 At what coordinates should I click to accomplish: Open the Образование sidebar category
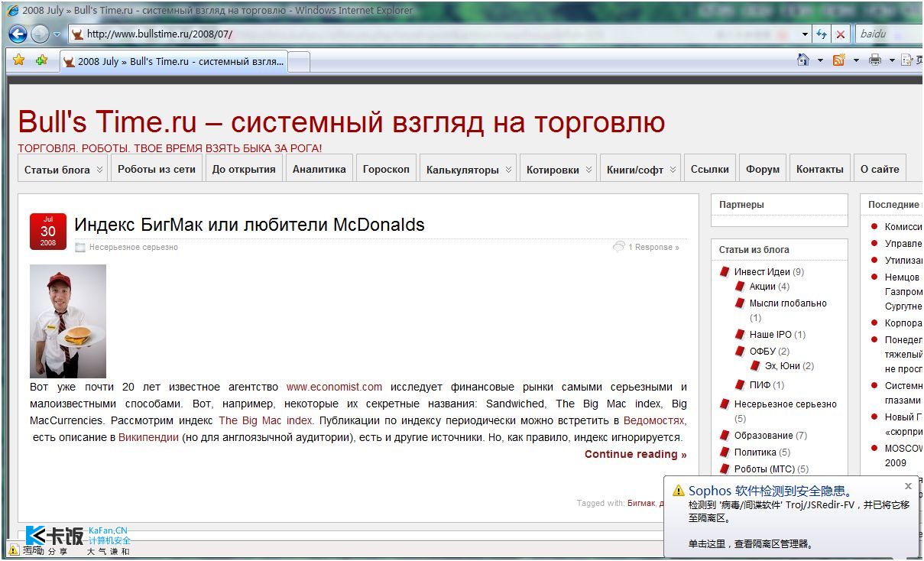[764, 435]
